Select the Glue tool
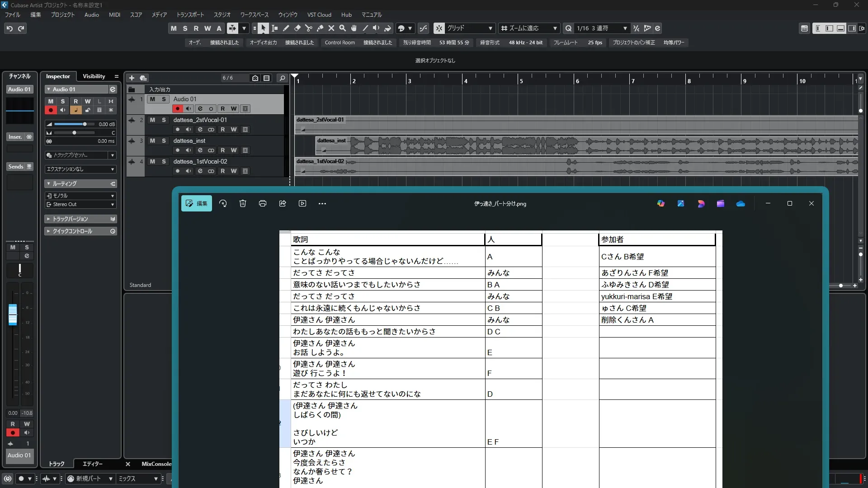868x488 pixels. 320,28
